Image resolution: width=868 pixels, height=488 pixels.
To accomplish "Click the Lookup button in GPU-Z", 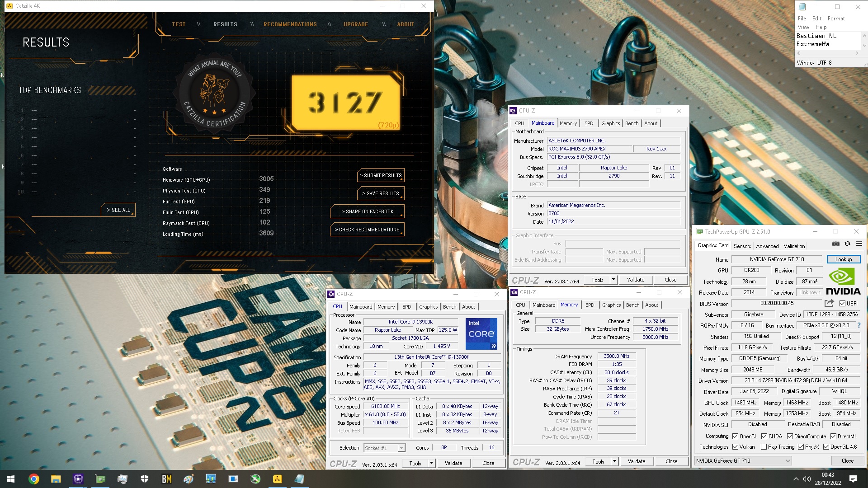I will point(843,259).
